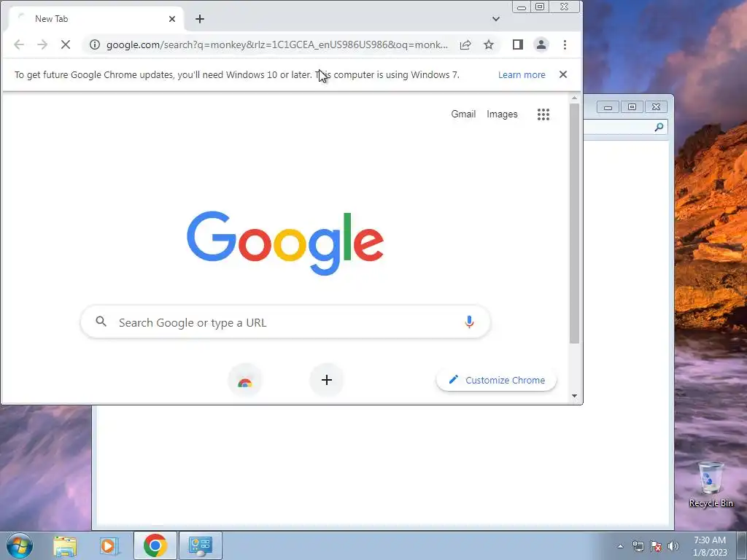View site information icon in address bar

pos(95,44)
